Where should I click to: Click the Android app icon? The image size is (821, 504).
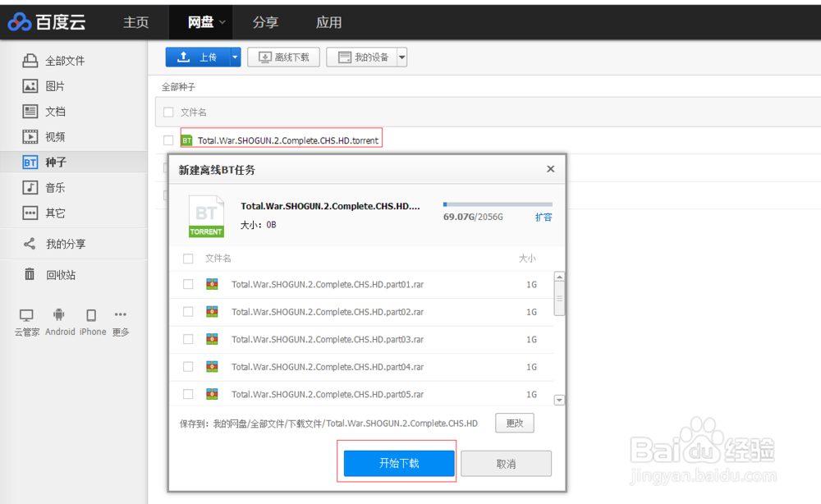pos(59,314)
